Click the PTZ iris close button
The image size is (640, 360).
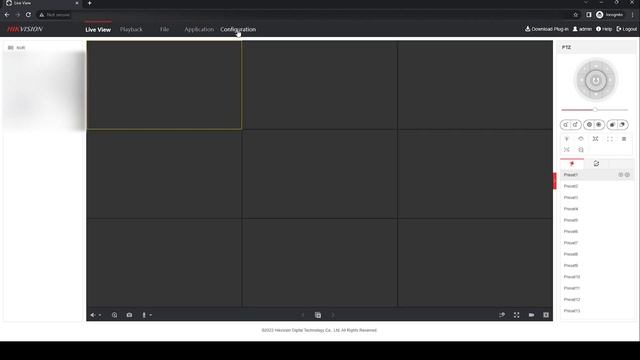tap(612, 125)
